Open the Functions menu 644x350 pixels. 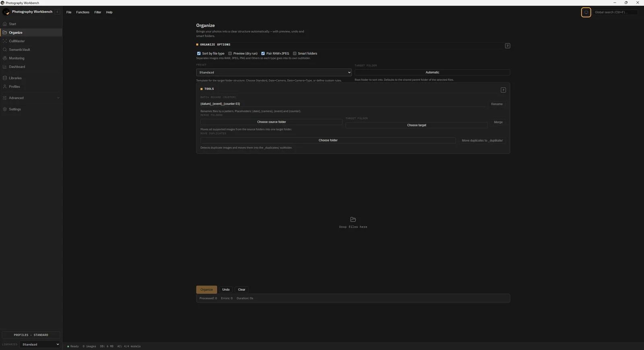click(83, 12)
